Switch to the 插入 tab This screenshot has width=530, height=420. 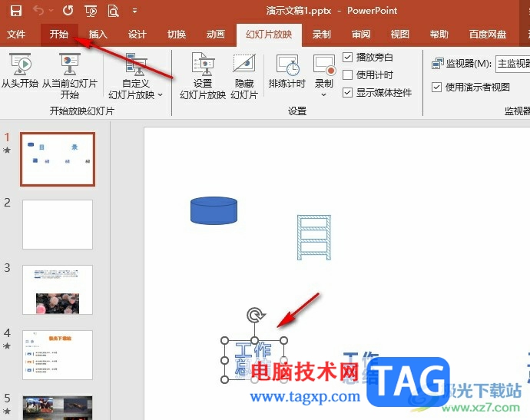pyautogui.click(x=98, y=34)
